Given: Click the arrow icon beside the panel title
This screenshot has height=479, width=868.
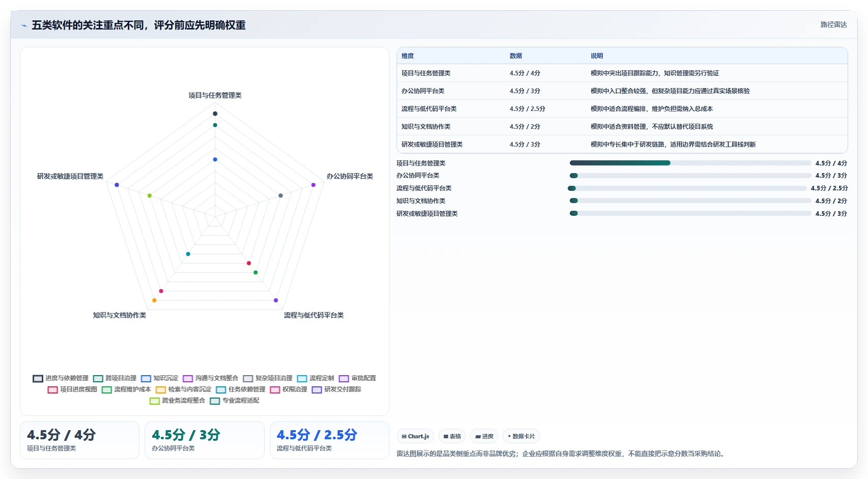Looking at the screenshot, I should click(x=24, y=25).
